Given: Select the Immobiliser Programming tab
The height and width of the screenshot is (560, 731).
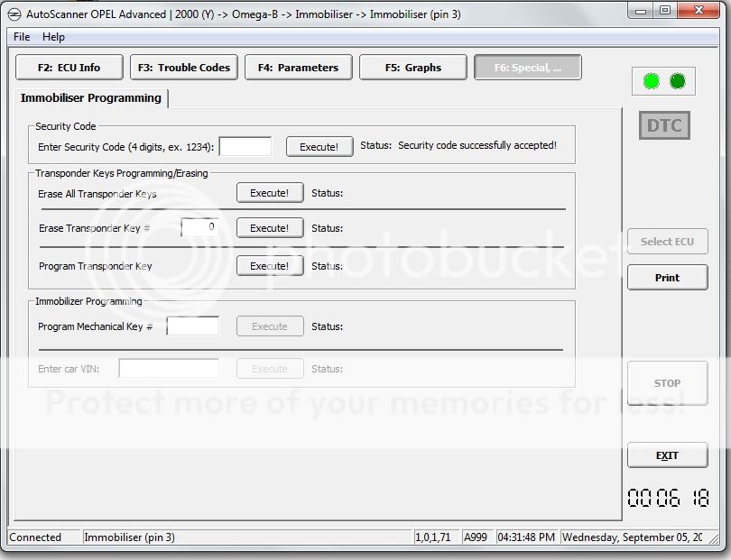Looking at the screenshot, I should [x=91, y=98].
